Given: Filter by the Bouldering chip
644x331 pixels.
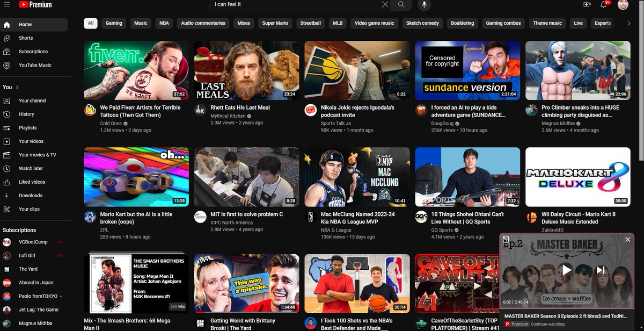Looking at the screenshot, I should click(463, 23).
